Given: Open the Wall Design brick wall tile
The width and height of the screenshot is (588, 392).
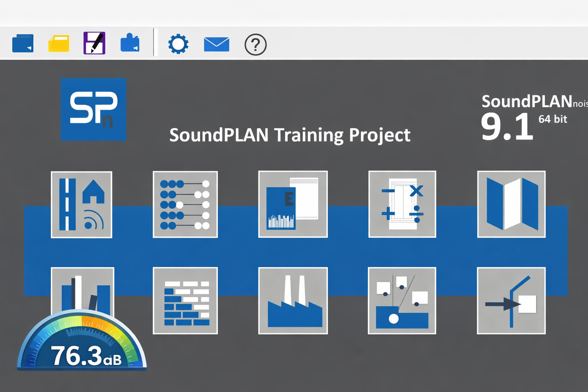Looking at the screenshot, I should (x=185, y=301).
